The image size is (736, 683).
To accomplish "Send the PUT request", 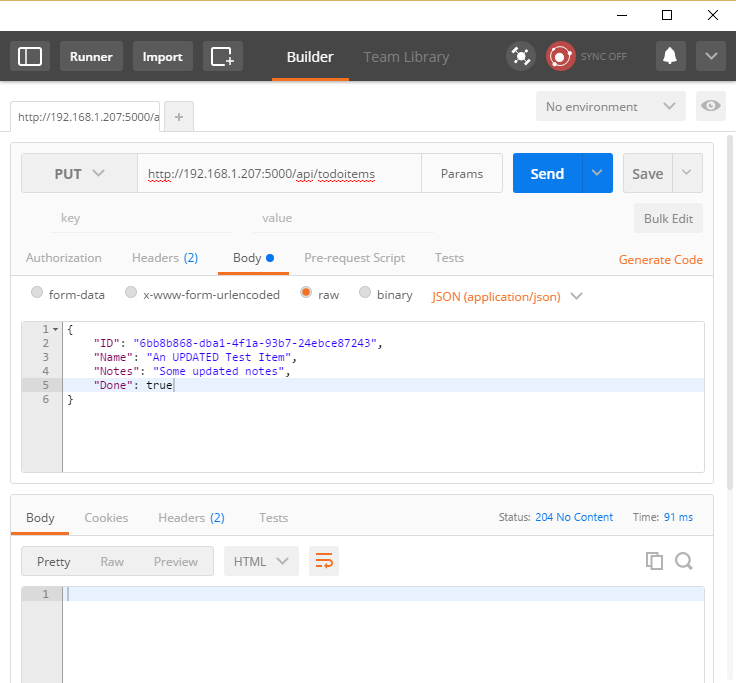I will coord(547,173).
